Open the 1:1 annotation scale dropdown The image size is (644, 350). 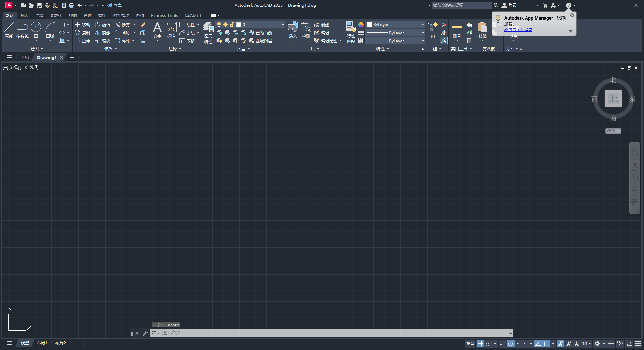[x=587, y=344]
